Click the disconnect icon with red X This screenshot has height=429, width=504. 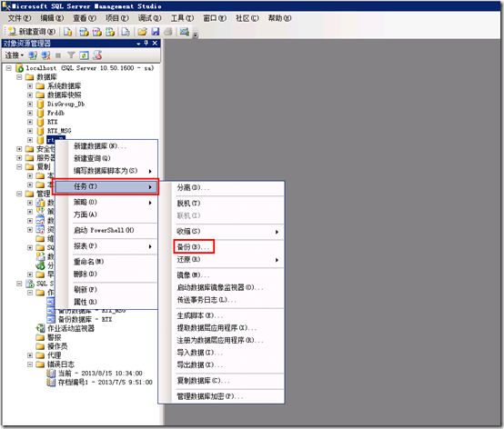point(45,55)
